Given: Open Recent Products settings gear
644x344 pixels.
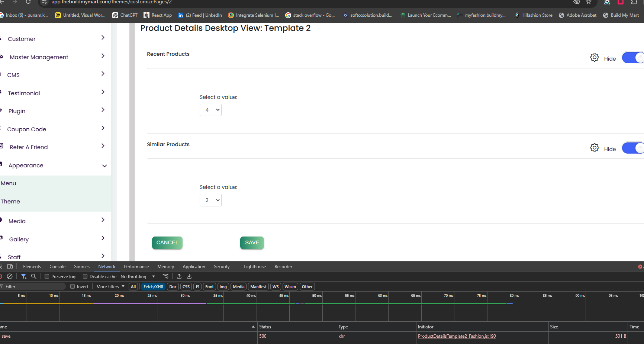Looking at the screenshot, I should tap(595, 58).
